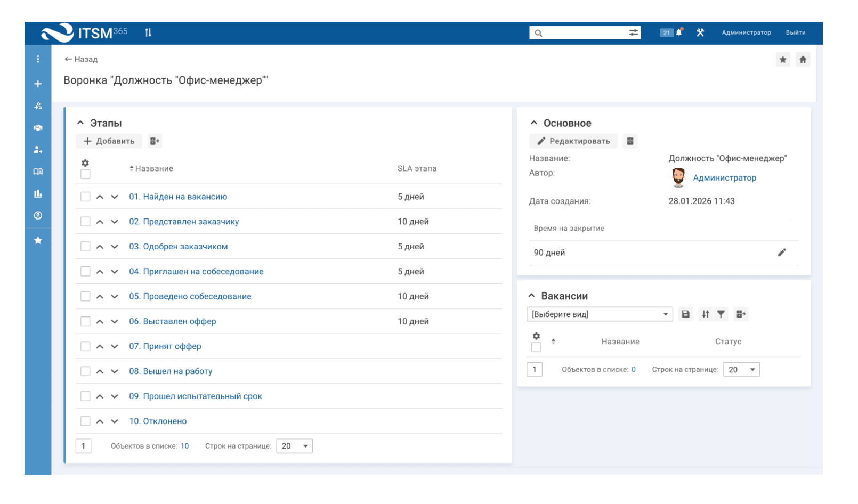Screen dimensions: 858x504
Task: Open the 04. Приглашен на собеседование link
Action: point(196,271)
